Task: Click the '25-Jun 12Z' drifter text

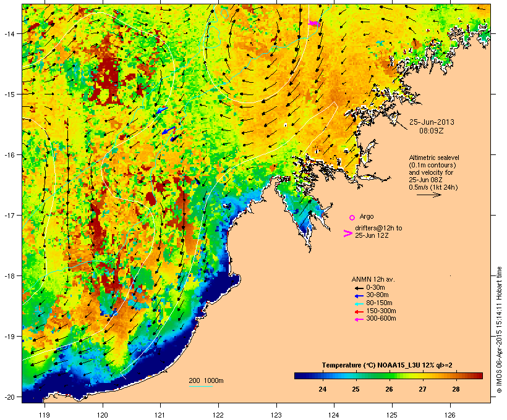Action: [372, 235]
